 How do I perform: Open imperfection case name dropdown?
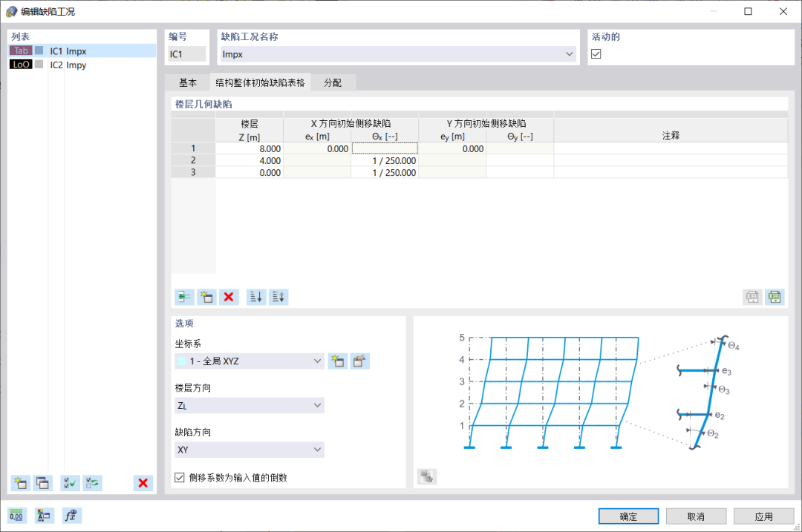click(x=569, y=54)
